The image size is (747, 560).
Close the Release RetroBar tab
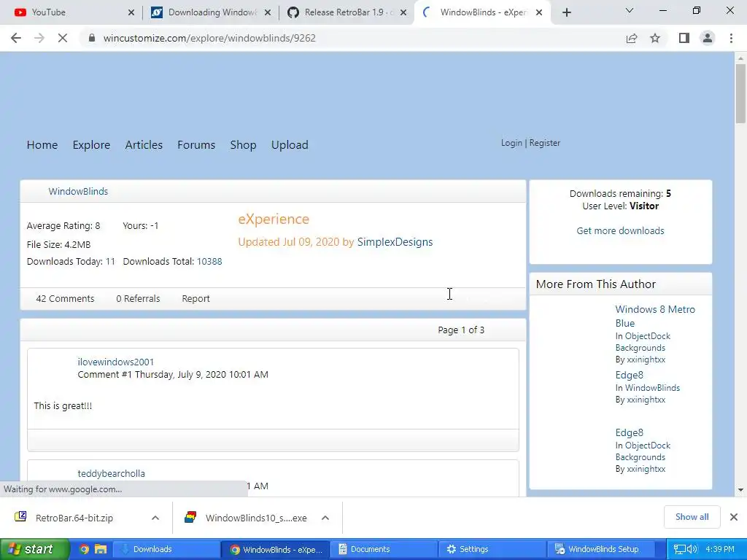(x=403, y=13)
